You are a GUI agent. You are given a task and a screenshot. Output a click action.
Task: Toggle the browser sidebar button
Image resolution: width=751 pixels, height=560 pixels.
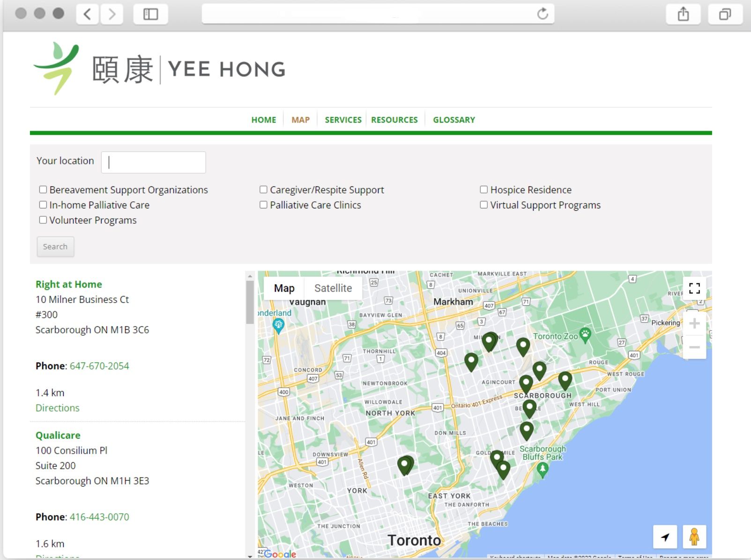pyautogui.click(x=150, y=14)
